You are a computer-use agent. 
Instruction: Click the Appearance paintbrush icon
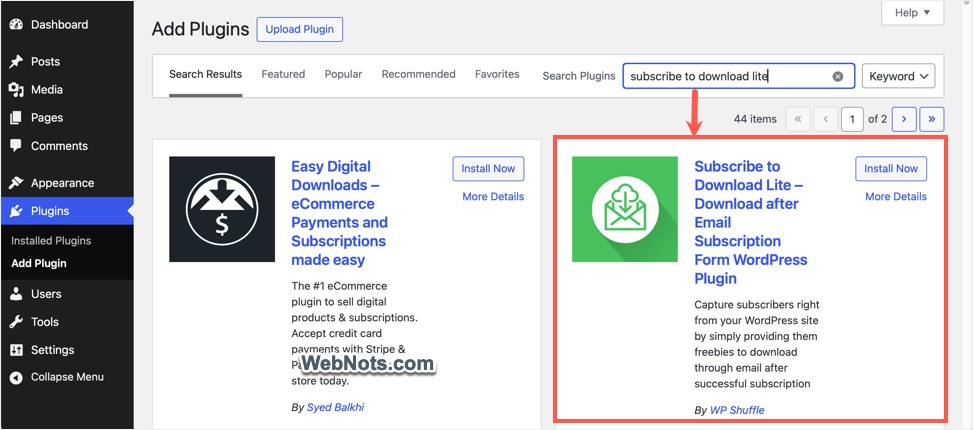click(17, 183)
